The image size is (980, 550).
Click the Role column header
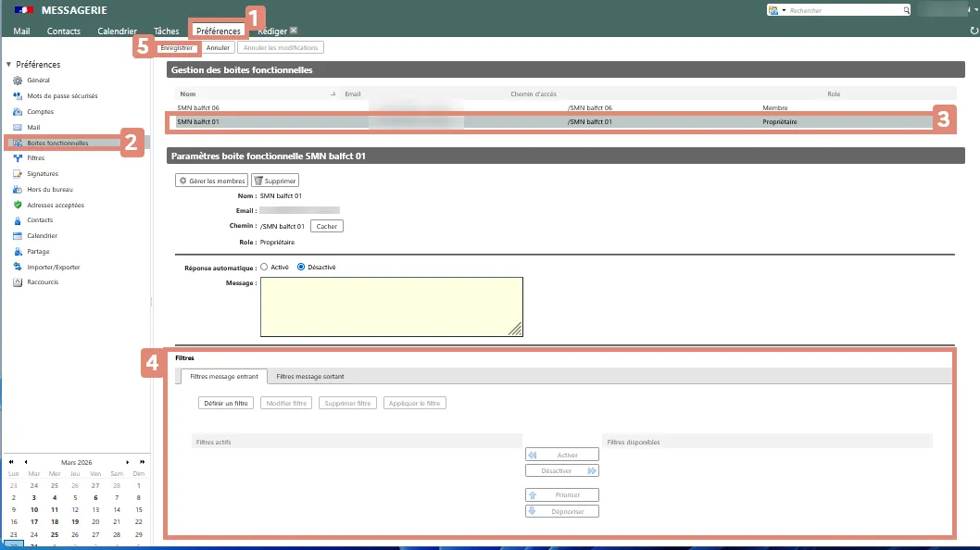[834, 94]
